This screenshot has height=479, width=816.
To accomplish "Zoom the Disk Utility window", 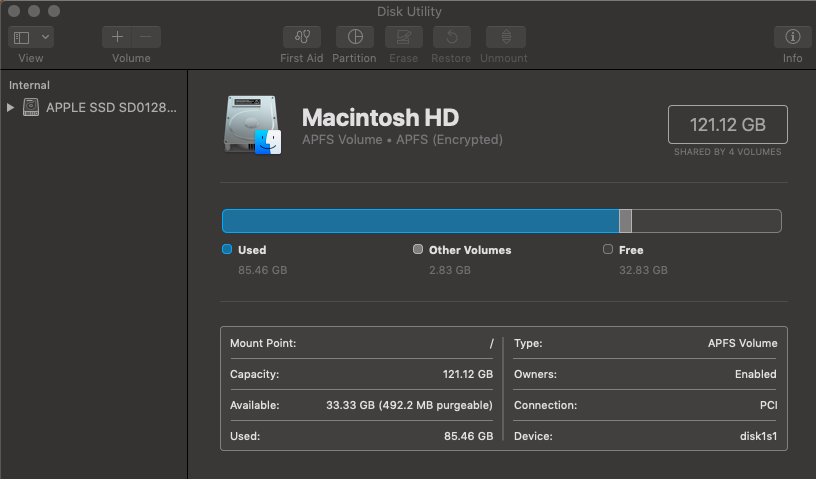I will click(x=54, y=11).
